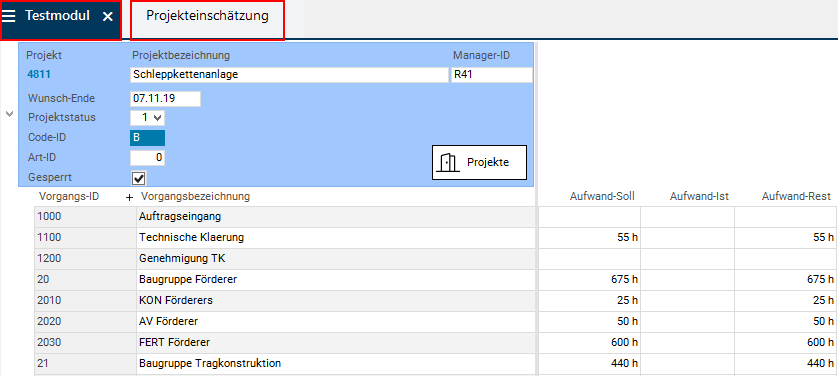Click the Aufwand-Soll value 25 h

click(x=589, y=301)
